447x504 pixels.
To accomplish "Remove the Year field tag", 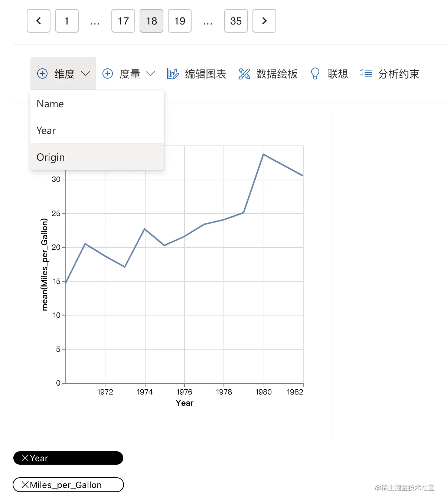I will tap(25, 458).
